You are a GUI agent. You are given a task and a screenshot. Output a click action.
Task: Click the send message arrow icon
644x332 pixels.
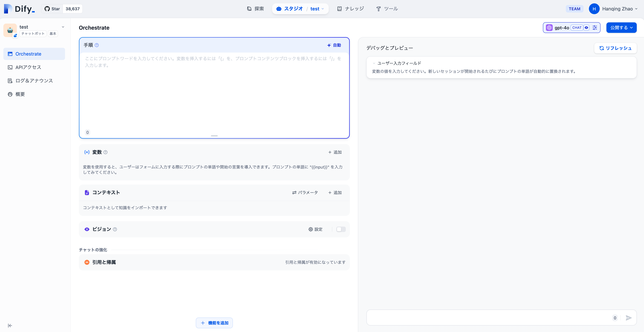(628, 318)
